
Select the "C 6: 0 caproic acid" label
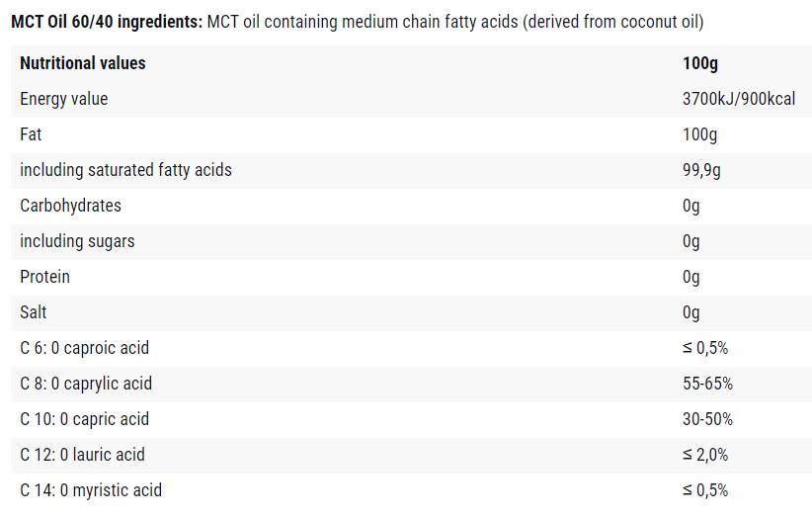click(x=84, y=348)
